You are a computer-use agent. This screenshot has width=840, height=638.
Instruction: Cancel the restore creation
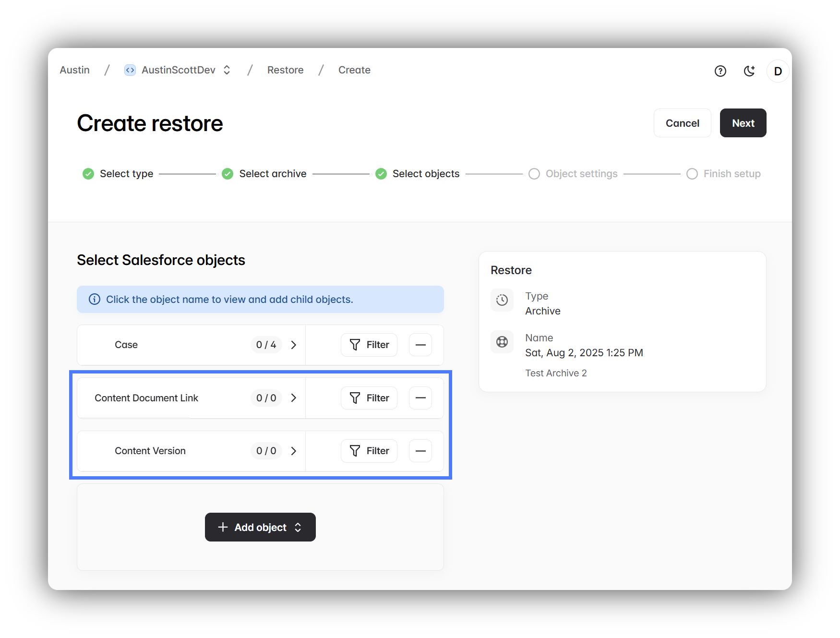pos(682,123)
